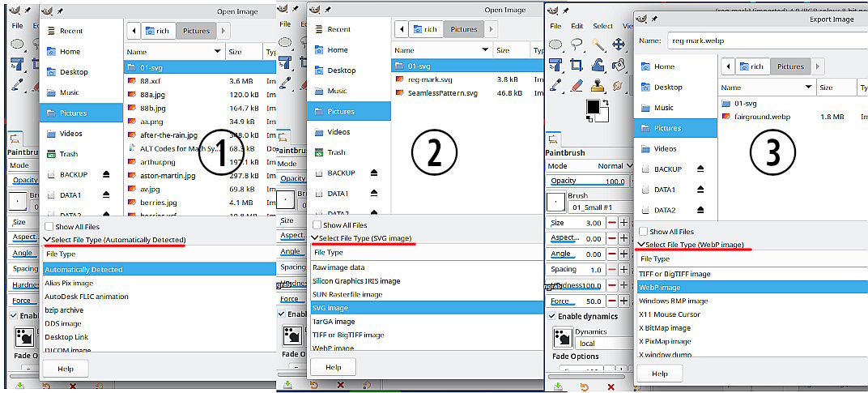Sort by Name column header in Export Image dialog
This screenshot has height=393, width=868.
pos(767,88)
